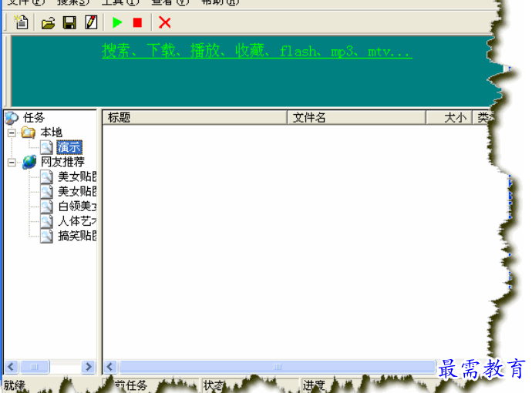The image size is (532, 393).
Task: Select the 搞笑贴 tree item
Action: (77, 236)
